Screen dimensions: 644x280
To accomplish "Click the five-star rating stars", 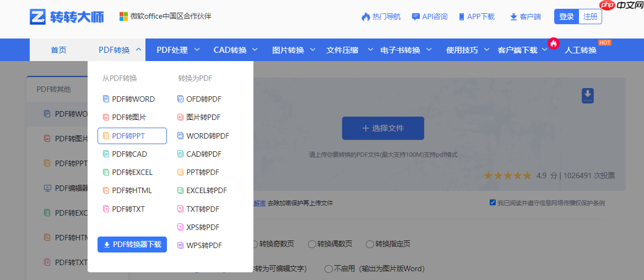I will click(x=507, y=176).
